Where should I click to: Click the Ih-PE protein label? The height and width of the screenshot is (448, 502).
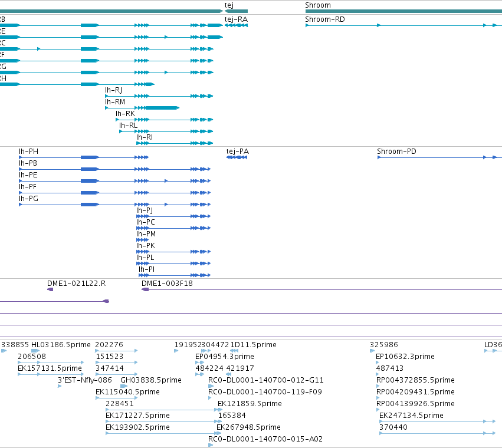pos(28,175)
